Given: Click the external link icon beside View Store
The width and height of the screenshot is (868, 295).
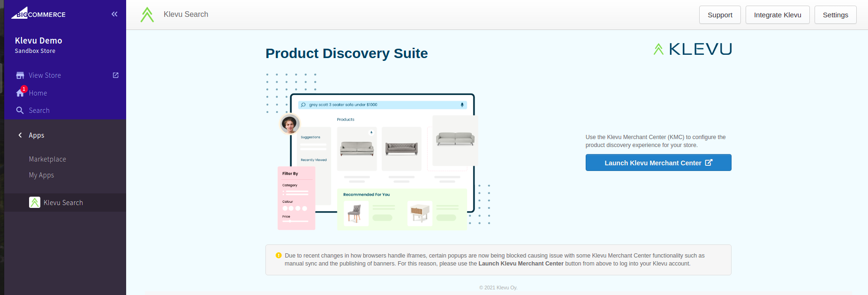Looking at the screenshot, I should [x=116, y=75].
